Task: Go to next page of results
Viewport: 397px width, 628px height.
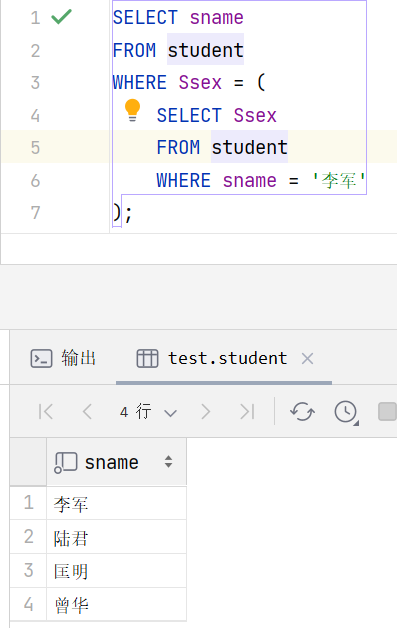Action: (x=206, y=411)
